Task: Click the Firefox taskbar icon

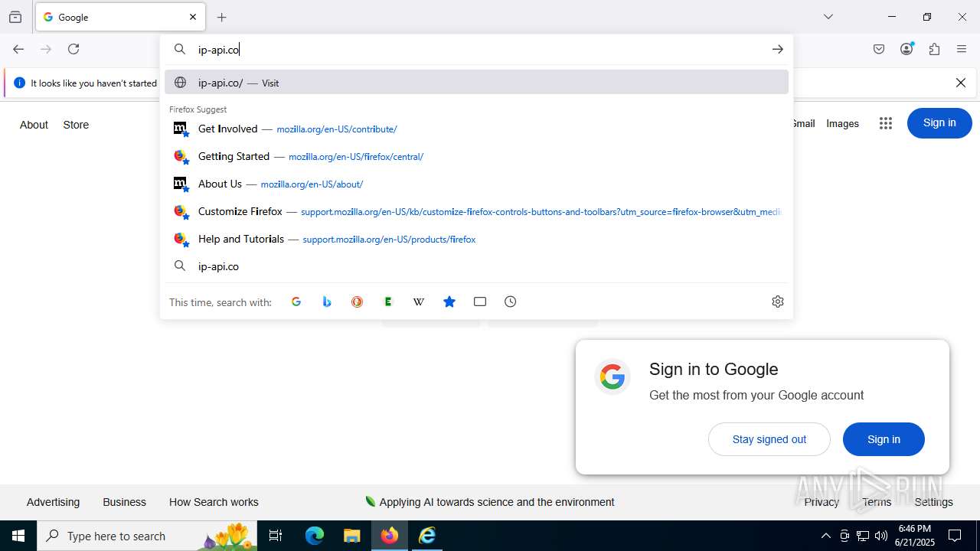Action: 390,536
